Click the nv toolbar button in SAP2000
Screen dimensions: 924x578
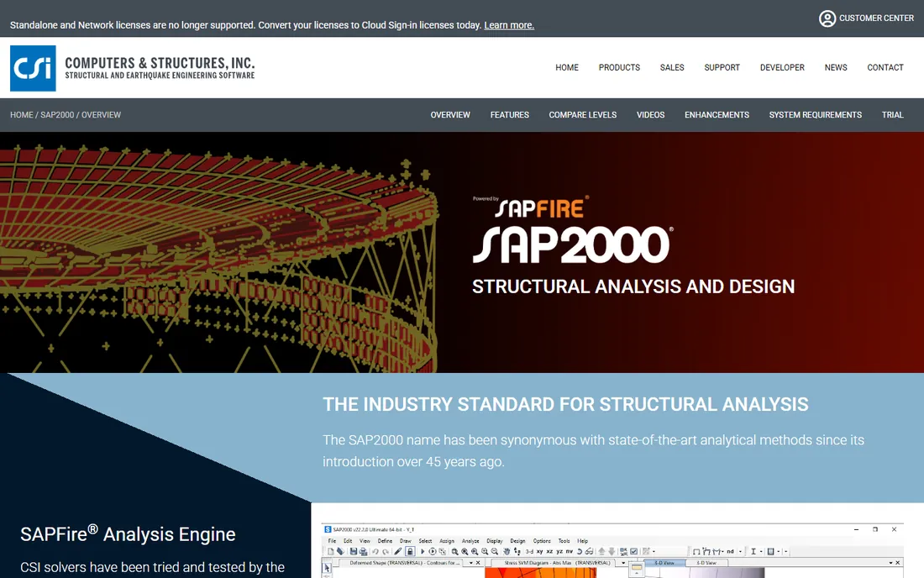pyautogui.click(x=570, y=551)
